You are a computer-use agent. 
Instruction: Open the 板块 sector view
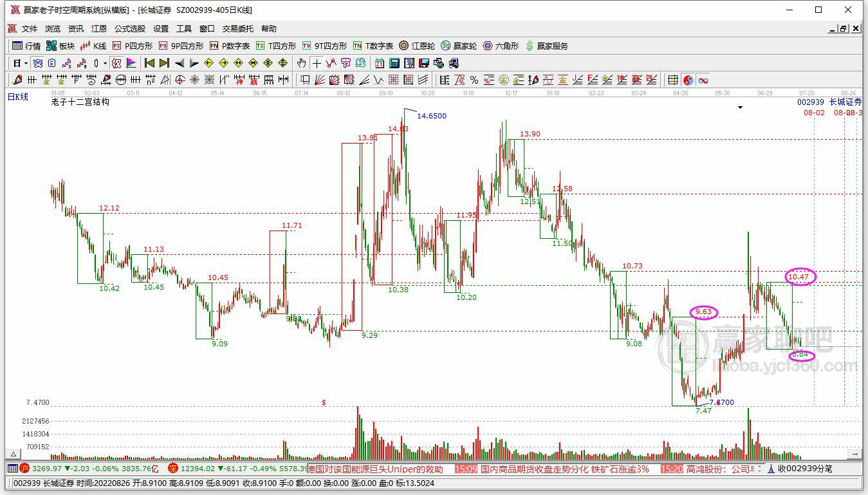pyautogui.click(x=60, y=46)
